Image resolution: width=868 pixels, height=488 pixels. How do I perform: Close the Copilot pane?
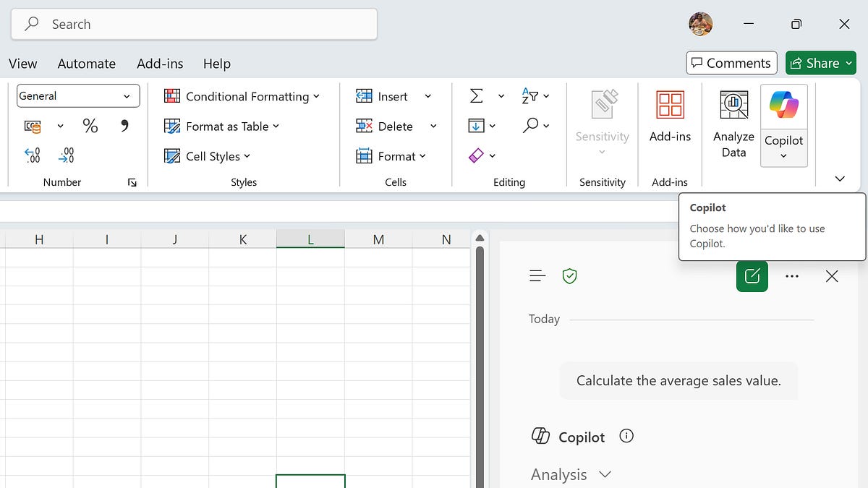[x=832, y=276]
